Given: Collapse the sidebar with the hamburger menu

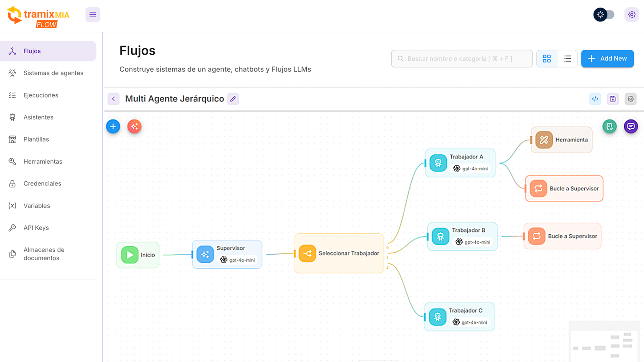Looking at the screenshot, I should click(x=93, y=14).
